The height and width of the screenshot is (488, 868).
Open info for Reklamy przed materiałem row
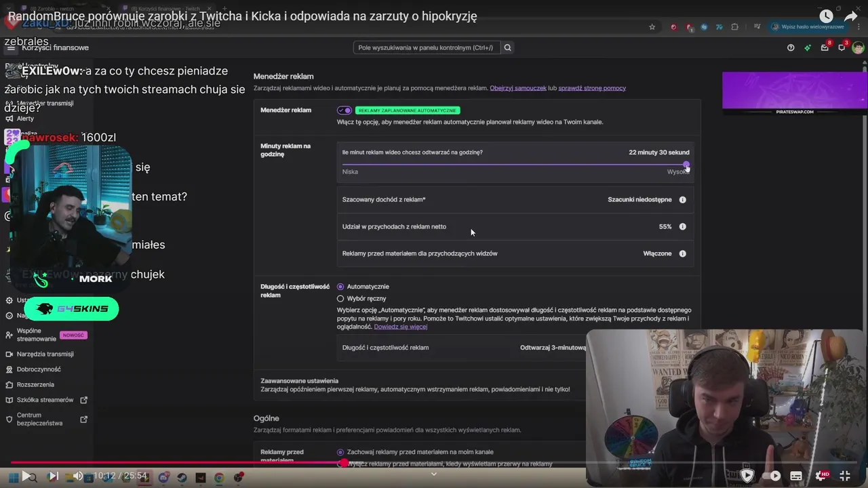682,253
